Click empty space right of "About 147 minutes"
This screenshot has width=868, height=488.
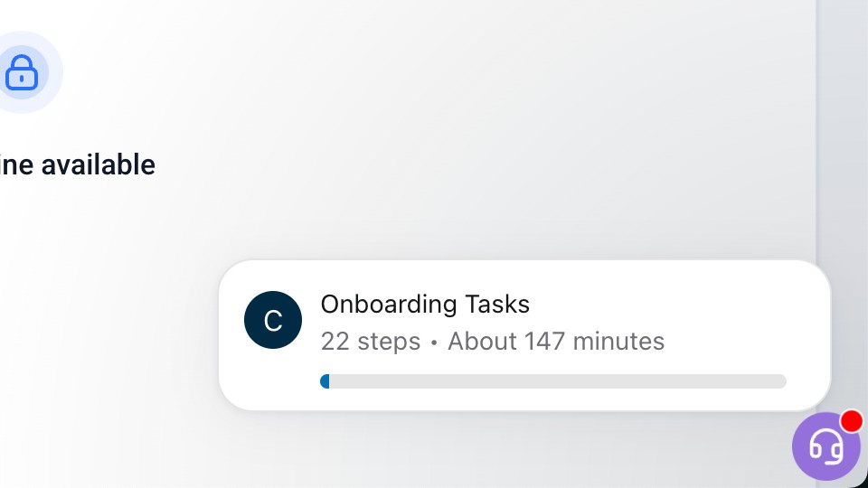coord(732,342)
